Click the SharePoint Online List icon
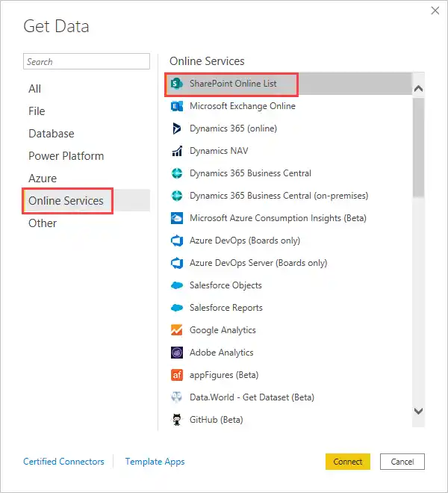The image size is (448, 493). click(x=177, y=84)
